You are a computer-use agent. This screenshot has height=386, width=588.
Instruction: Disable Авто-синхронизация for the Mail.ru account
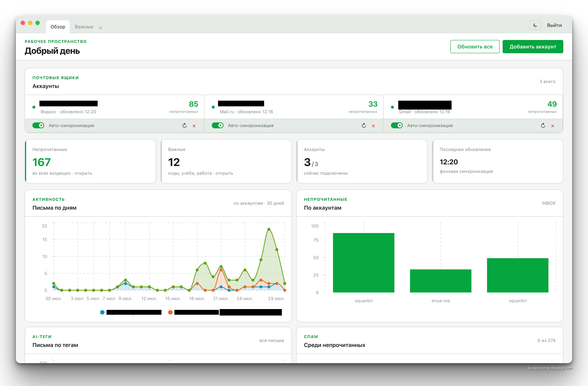(x=218, y=126)
